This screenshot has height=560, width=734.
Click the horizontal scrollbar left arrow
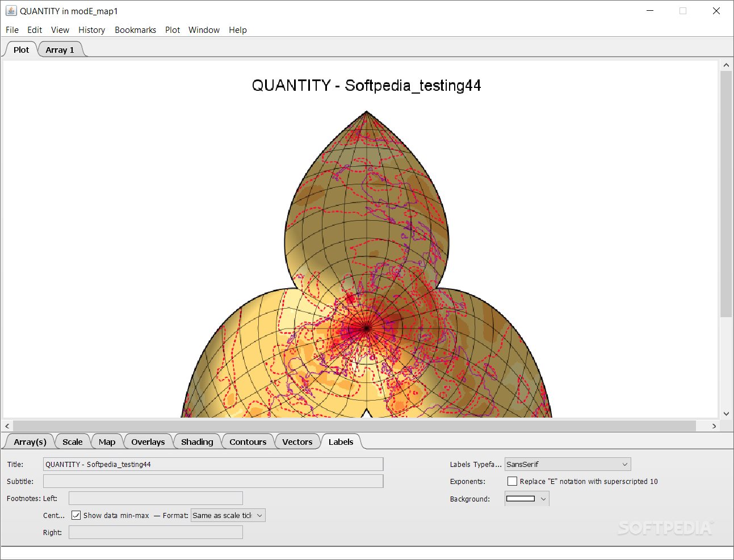[7, 426]
